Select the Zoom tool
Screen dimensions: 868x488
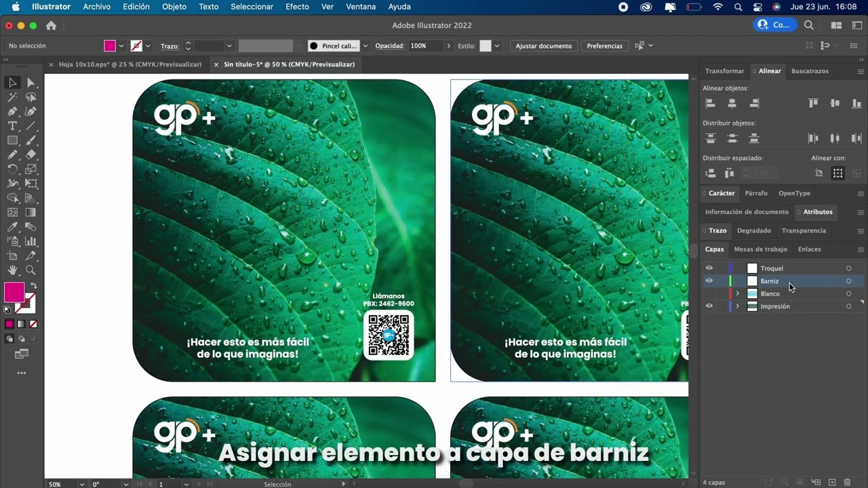(31, 270)
